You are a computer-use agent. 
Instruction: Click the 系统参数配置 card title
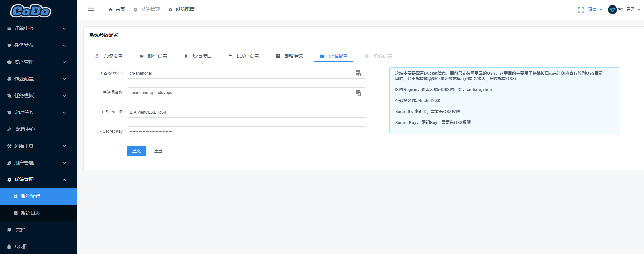click(x=104, y=35)
